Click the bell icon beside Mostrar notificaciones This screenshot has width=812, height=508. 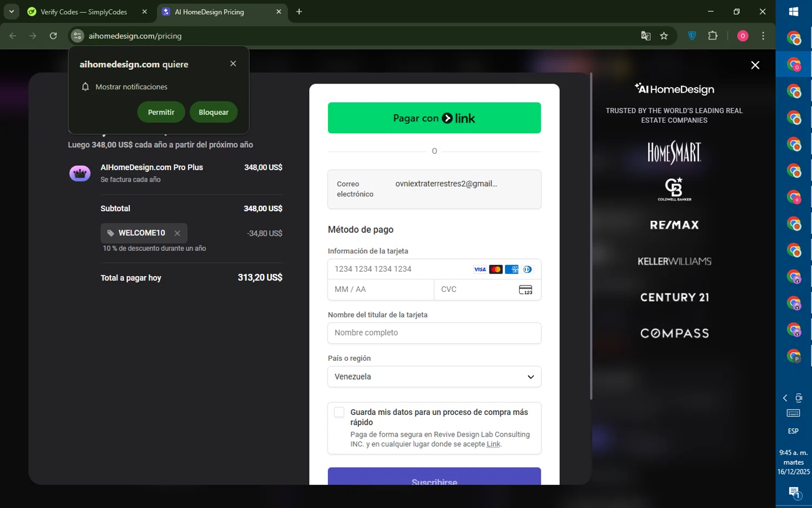(x=86, y=87)
